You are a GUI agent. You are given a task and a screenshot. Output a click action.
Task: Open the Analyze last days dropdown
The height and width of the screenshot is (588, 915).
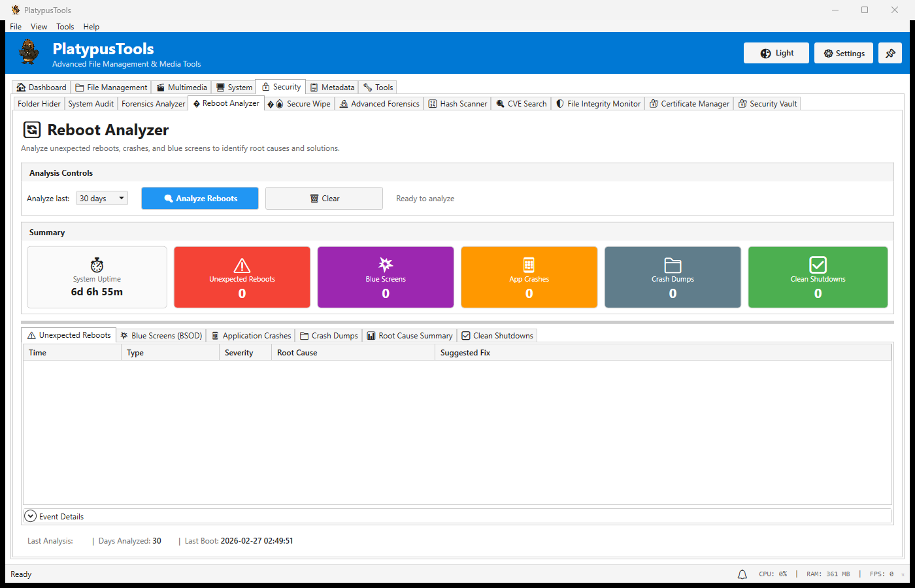[x=102, y=199]
